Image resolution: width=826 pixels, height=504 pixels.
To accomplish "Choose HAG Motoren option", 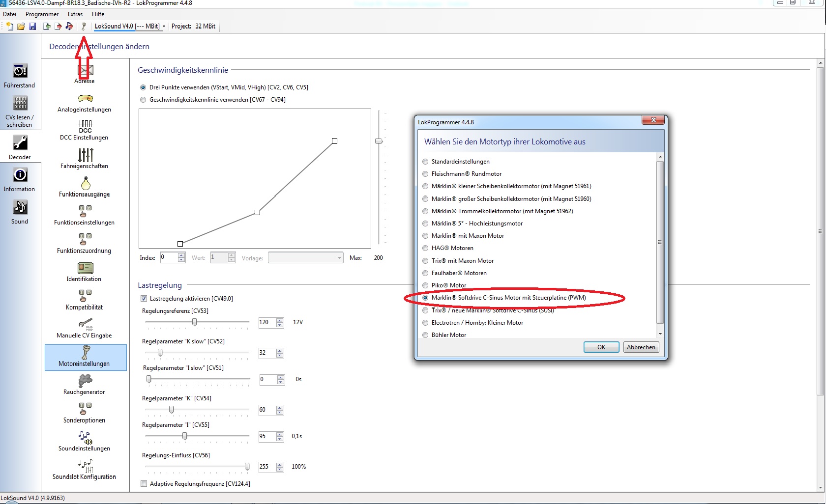I will point(425,248).
